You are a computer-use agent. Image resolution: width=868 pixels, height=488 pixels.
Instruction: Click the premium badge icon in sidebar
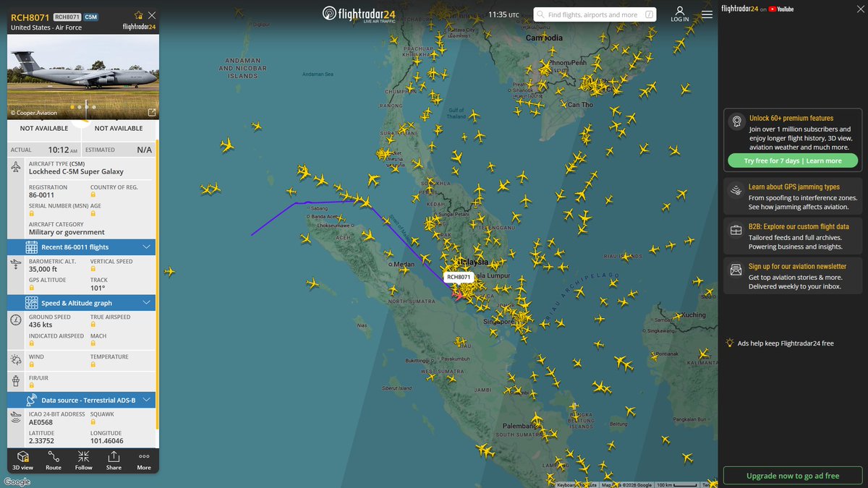pos(736,121)
